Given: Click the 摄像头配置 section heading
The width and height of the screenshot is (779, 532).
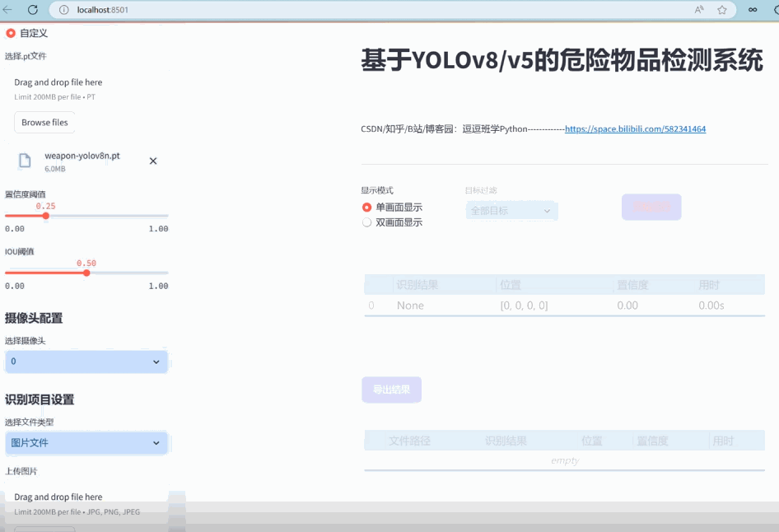Looking at the screenshot, I should coord(34,318).
